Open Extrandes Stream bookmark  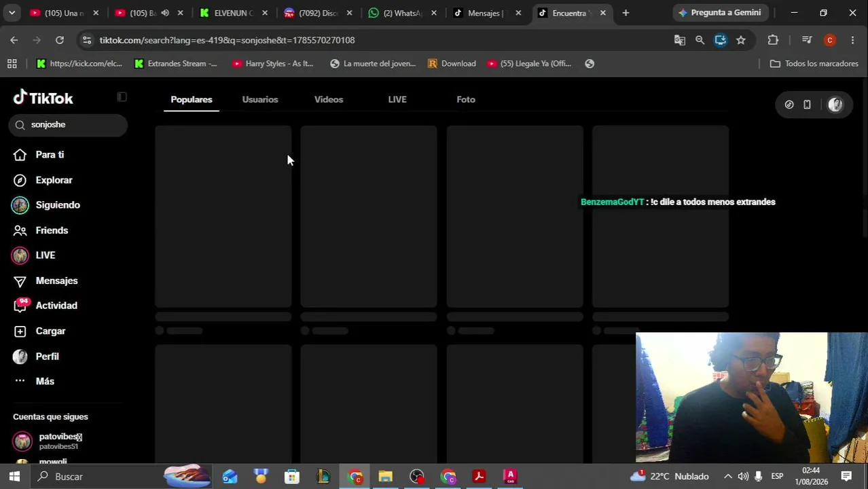click(175, 64)
